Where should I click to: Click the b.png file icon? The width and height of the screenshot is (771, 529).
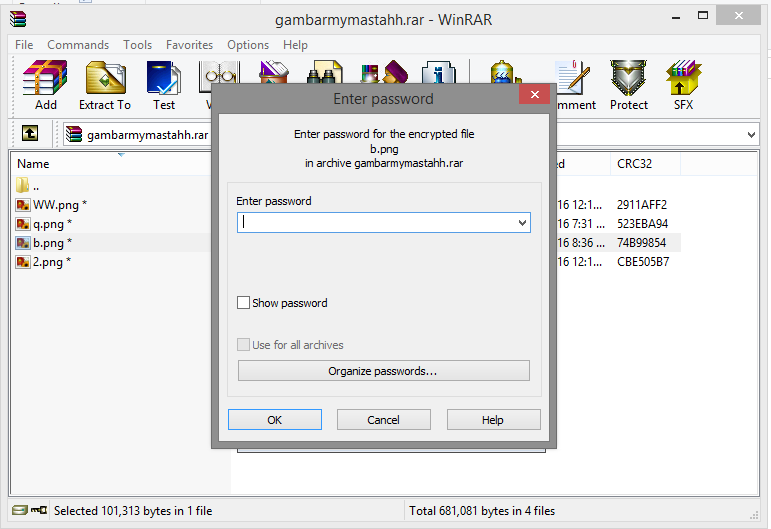[23, 243]
